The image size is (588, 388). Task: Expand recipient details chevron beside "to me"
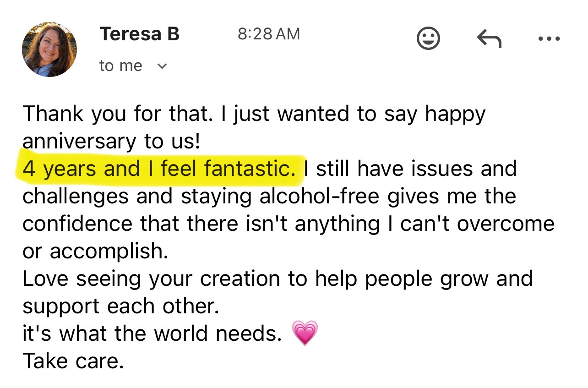pyautogui.click(x=162, y=66)
